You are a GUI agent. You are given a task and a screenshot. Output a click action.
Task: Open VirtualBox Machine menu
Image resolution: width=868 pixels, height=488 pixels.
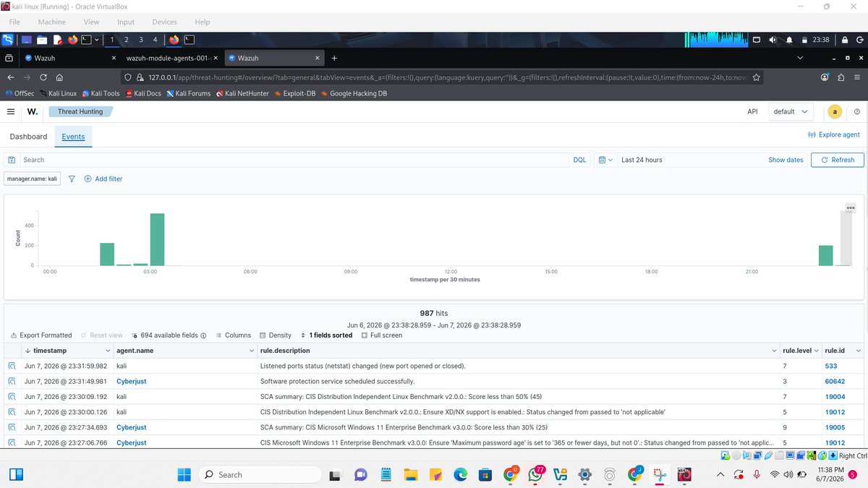(x=51, y=22)
